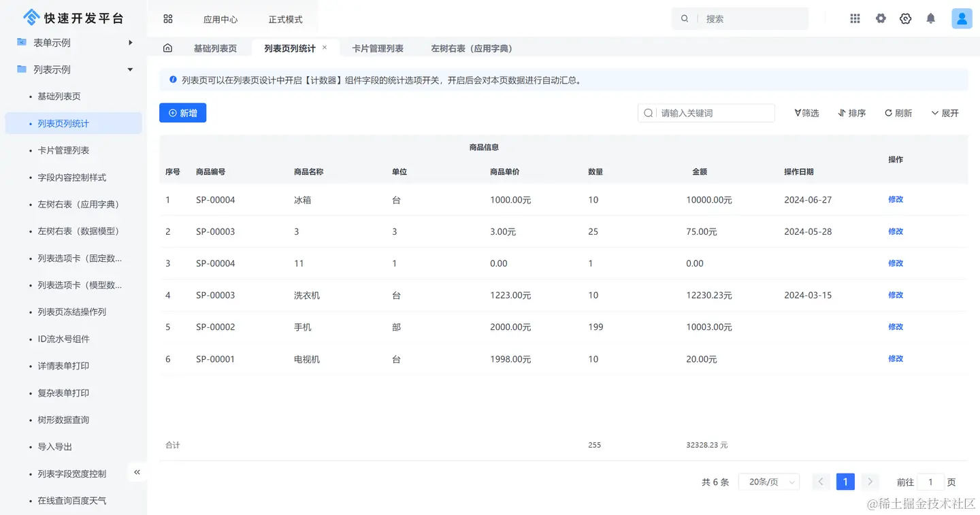Go to the previous page arrow
This screenshot has height=515, width=980.
pyautogui.click(x=821, y=482)
